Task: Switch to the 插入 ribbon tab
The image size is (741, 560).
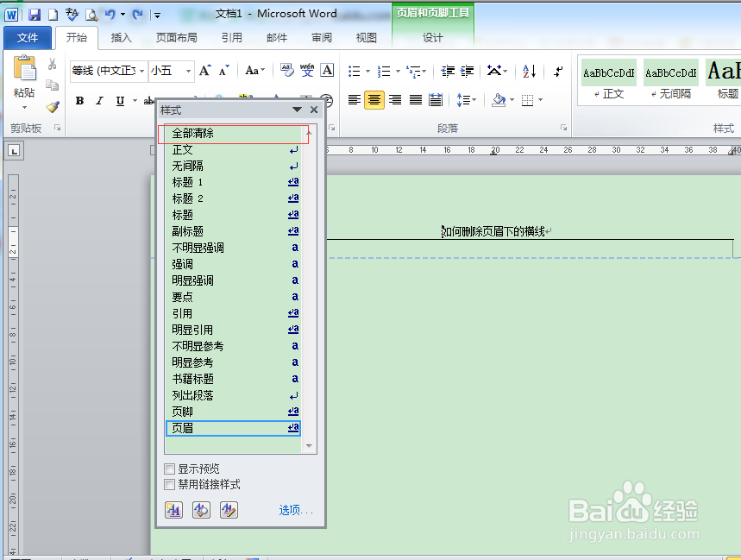Action: (121, 37)
